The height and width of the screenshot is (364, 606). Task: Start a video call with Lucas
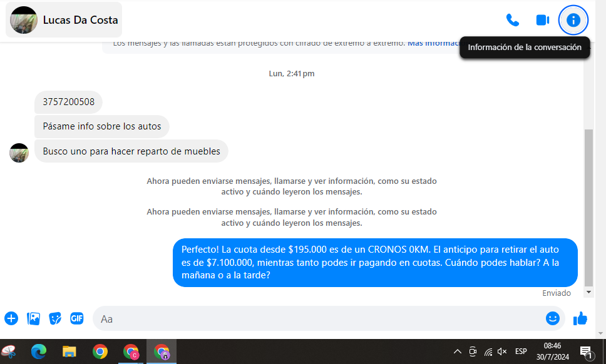(542, 20)
